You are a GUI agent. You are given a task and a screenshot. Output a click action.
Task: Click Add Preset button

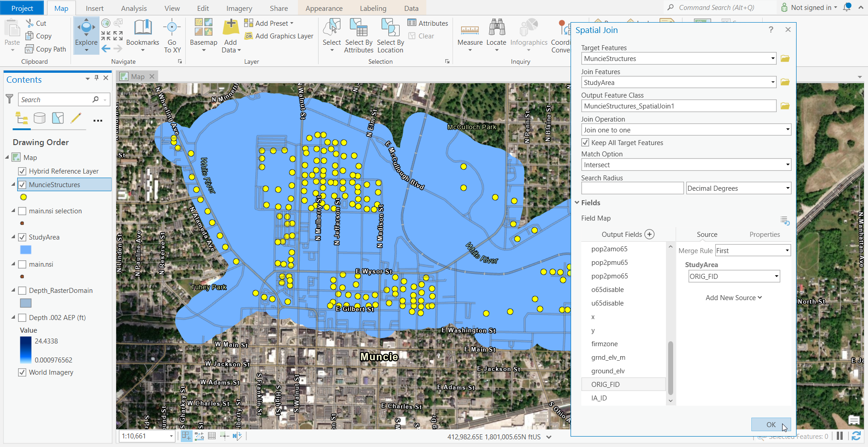(269, 23)
